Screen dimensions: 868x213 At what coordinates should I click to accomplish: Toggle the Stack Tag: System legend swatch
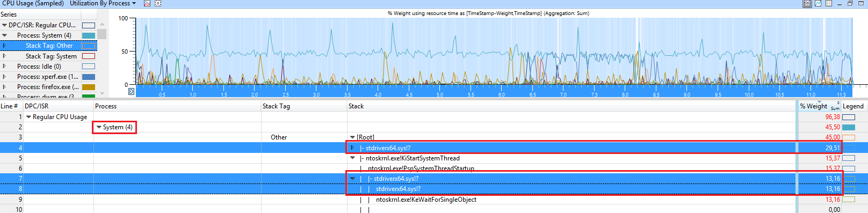pyautogui.click(x=89, y=56)
